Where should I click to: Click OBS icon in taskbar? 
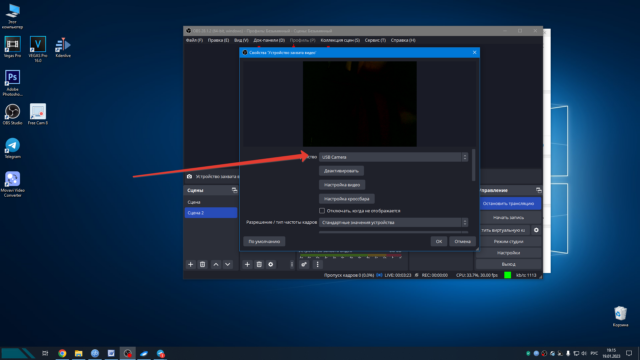pyautogui.click(x=128, y=353)
